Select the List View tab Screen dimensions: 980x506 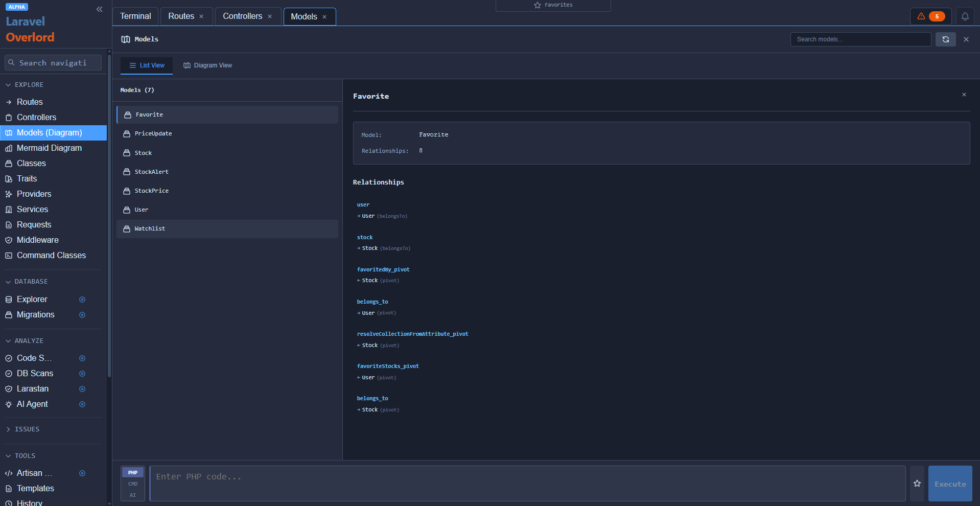pos(147,65)
